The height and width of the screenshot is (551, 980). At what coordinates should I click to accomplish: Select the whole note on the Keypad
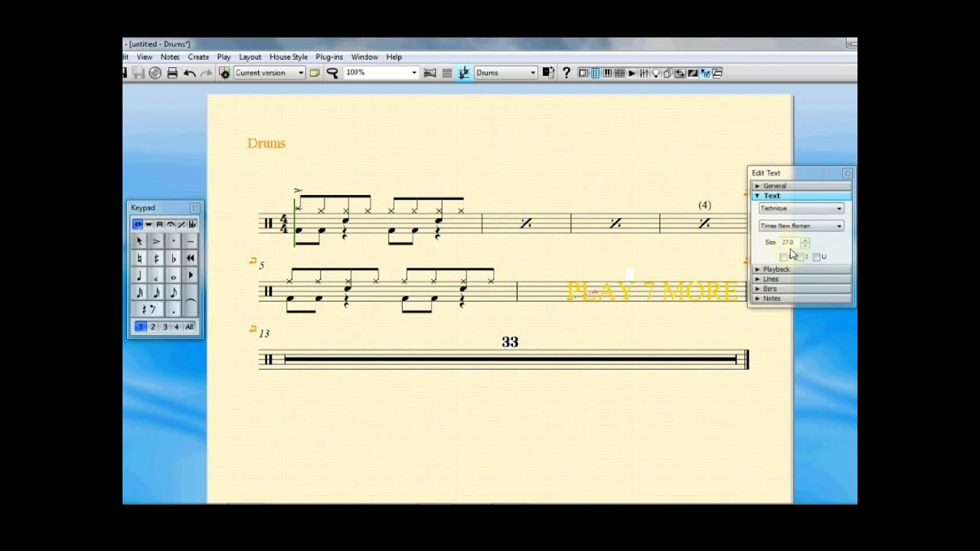point(174,275)
